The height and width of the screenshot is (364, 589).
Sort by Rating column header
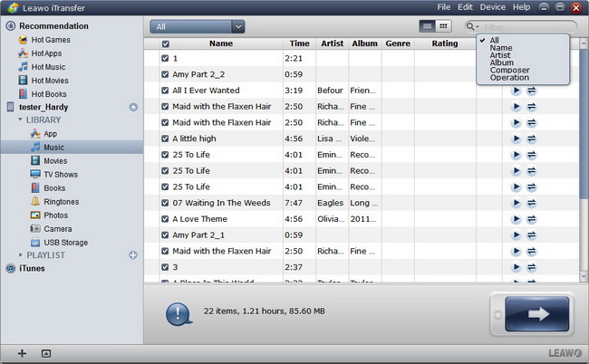[x=445, y=43]
